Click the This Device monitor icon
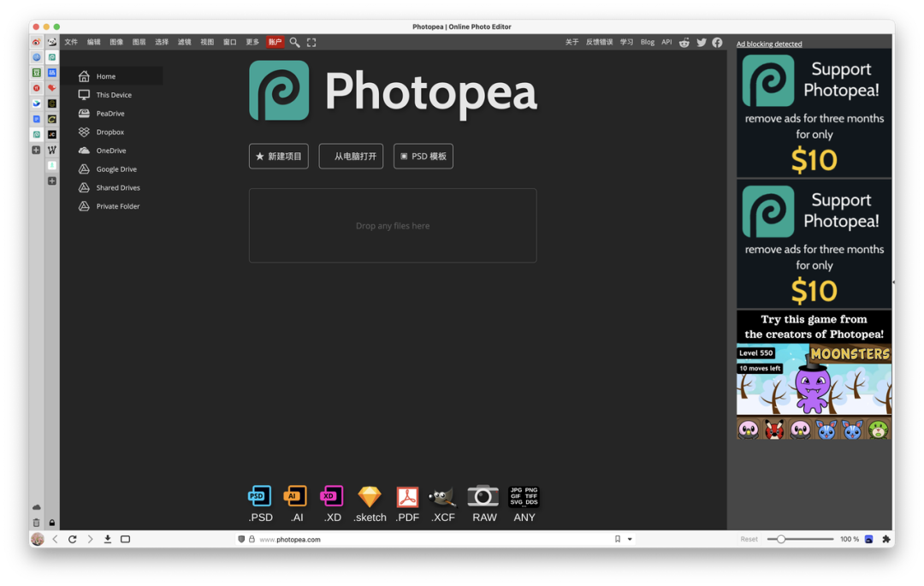The height and width of the screenshot is (586, 924). (84, 95)
